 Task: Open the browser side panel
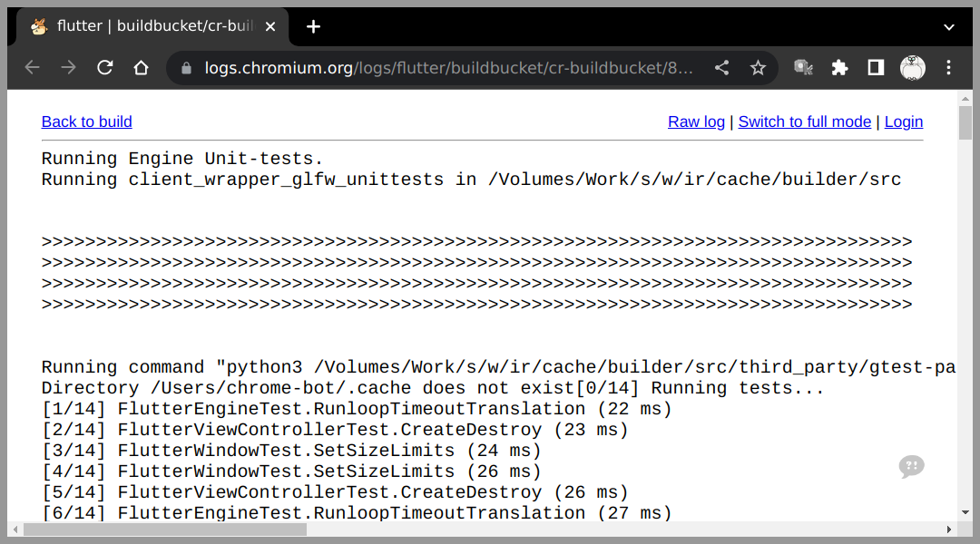tap(874, 67)
